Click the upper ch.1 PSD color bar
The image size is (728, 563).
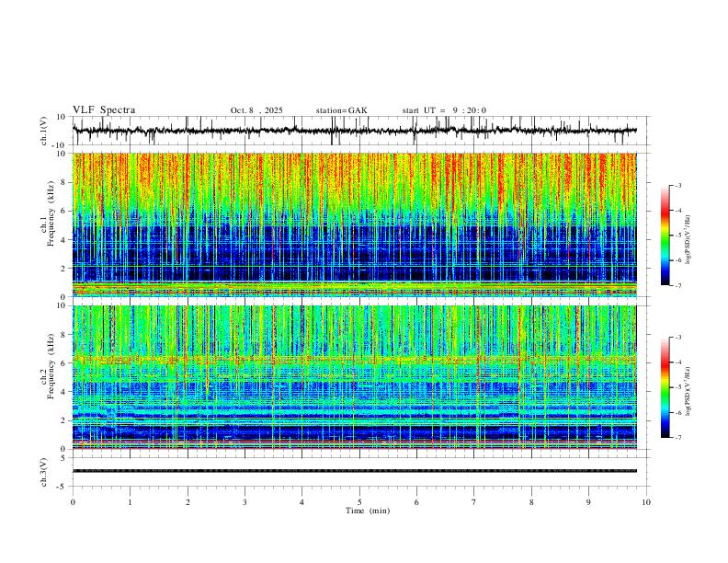click(x=665, y=236)
